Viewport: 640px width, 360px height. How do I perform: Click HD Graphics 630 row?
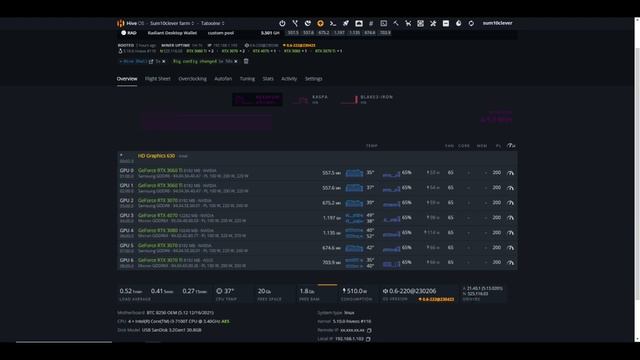pos(317,158)
